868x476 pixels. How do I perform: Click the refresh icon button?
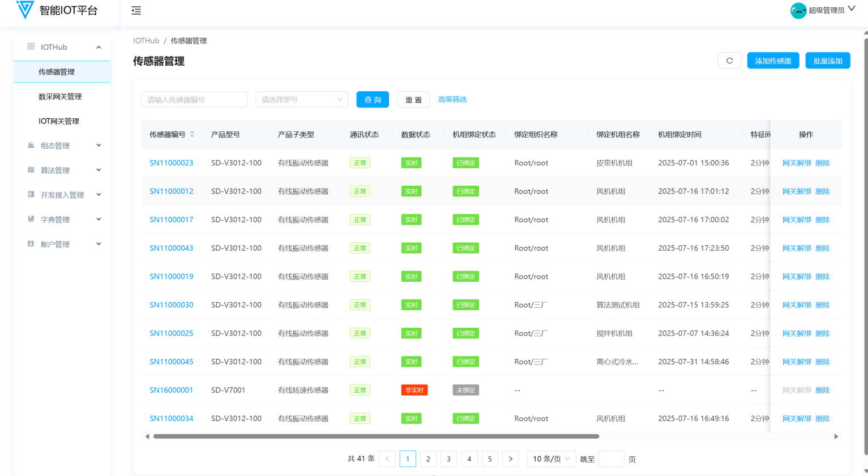tap(729, 61)
